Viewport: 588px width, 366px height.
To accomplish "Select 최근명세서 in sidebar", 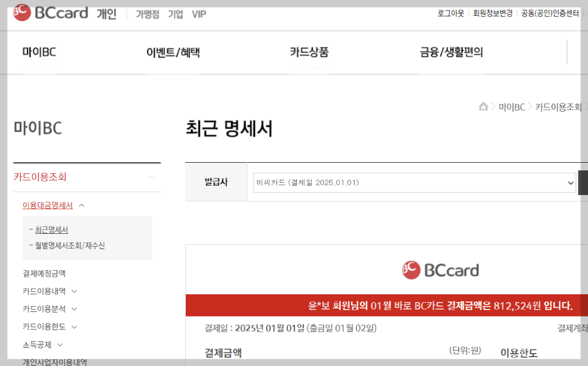I will [x=51, y=230].
